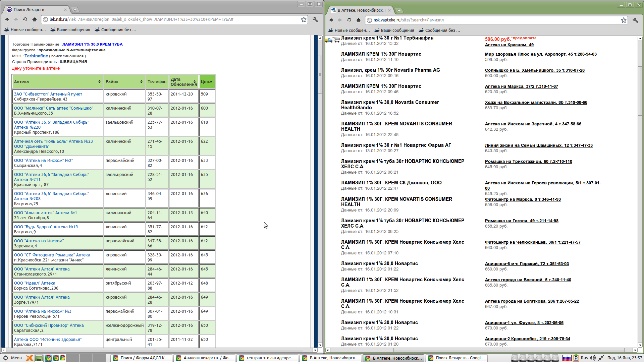Open 'Ромашка на Гоголя, 49' link
The width and height of the screenshot is (644, 362).
click(x=522, y=221)
